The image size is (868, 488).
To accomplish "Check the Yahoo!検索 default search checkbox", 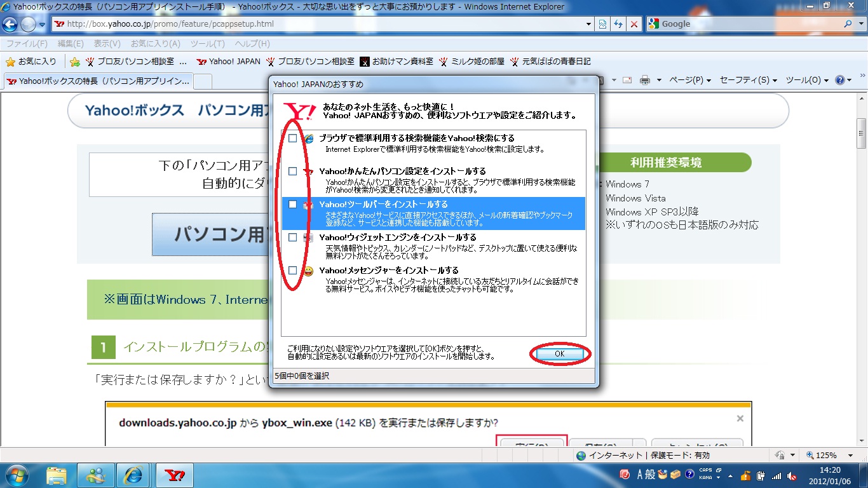I will (x=292, y=139).
